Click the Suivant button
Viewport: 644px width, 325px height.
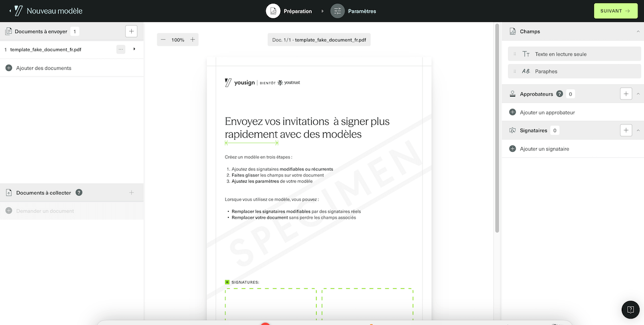[x=615, y=11]
